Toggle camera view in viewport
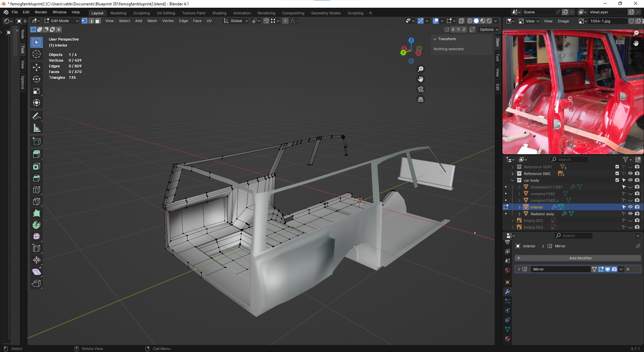 coord(421,89)
